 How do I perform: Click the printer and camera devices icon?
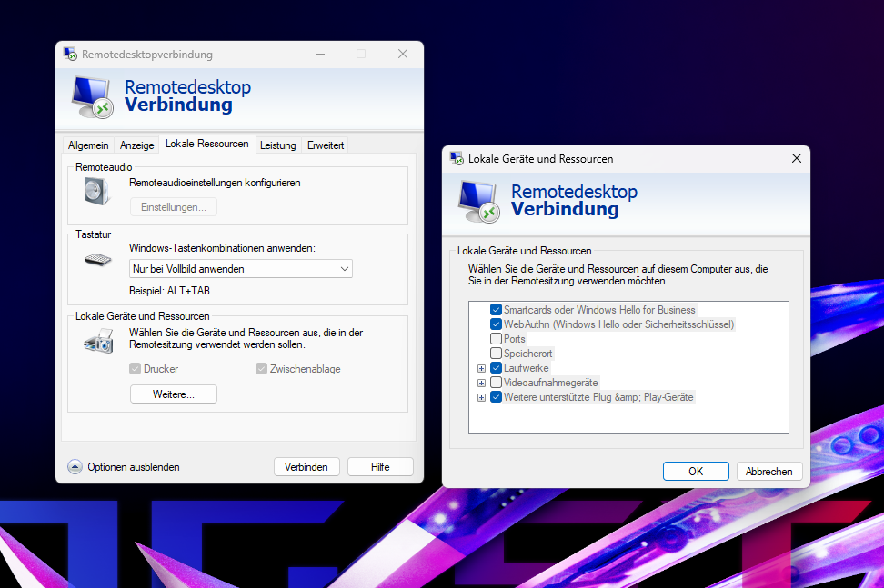[x=98, y=342]
